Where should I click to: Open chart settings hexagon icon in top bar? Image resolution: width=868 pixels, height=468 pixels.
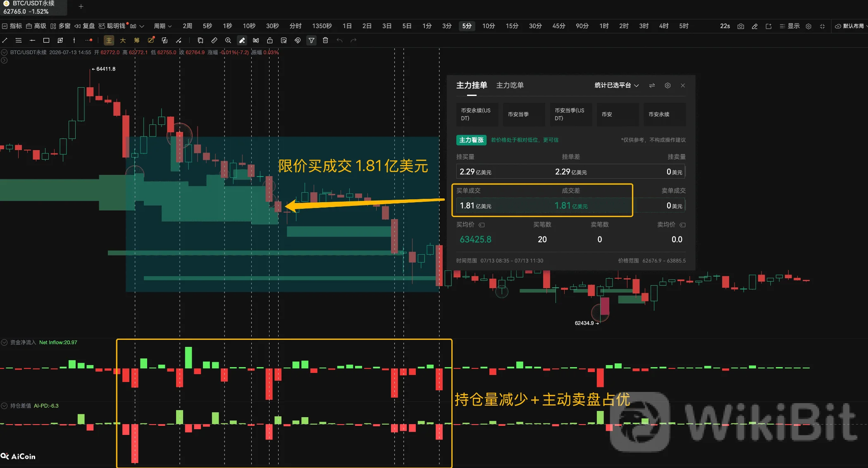coord(808,26)
